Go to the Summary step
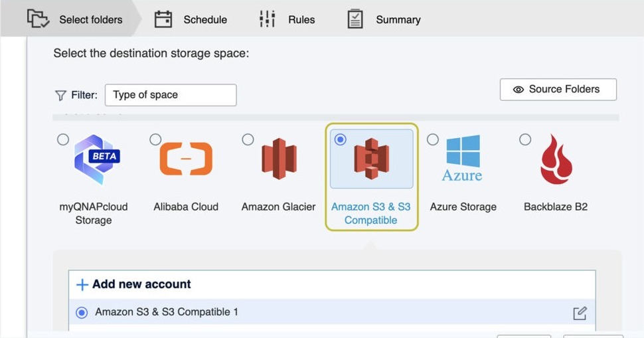Image resolution: width=644 pixels, height=338 pixels. pyautogui.click(x=384, y=19)
